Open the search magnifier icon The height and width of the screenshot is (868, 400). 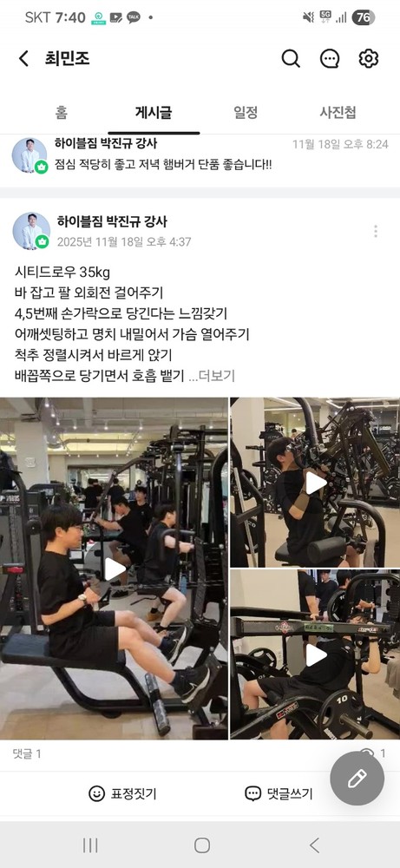(x=291, y=58)
